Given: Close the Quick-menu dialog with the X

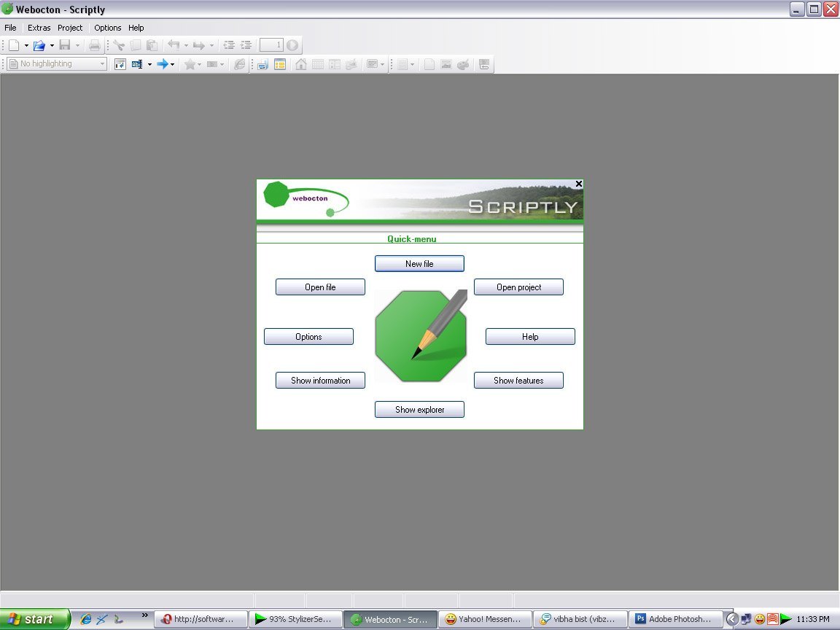Looking at the screenshot, I should pos(578,184).
